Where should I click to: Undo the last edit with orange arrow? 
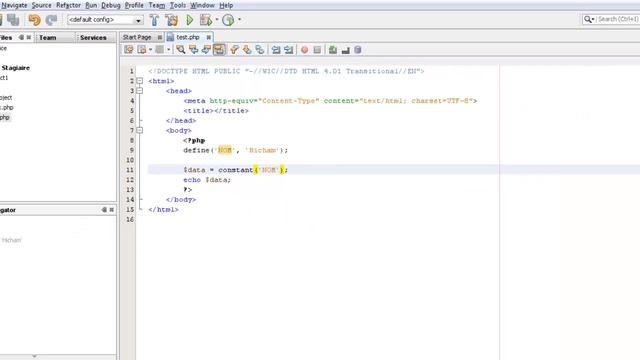(x=34, y=20)
